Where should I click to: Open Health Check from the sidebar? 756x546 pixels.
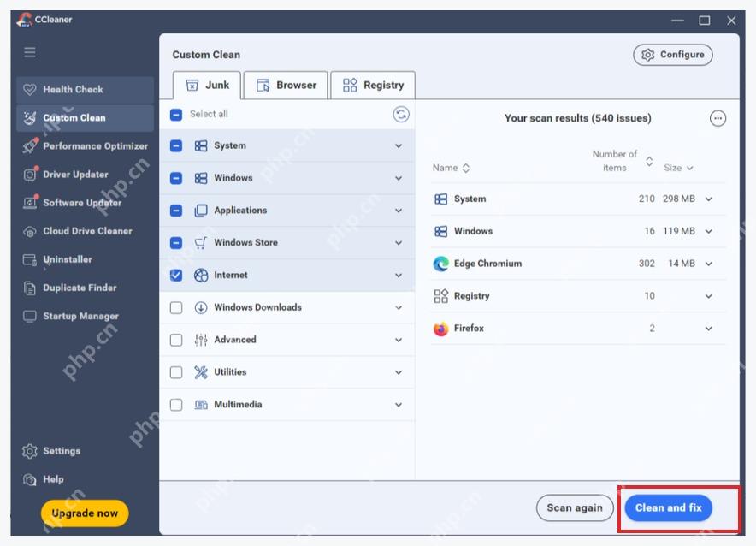[x=85, y=90]
